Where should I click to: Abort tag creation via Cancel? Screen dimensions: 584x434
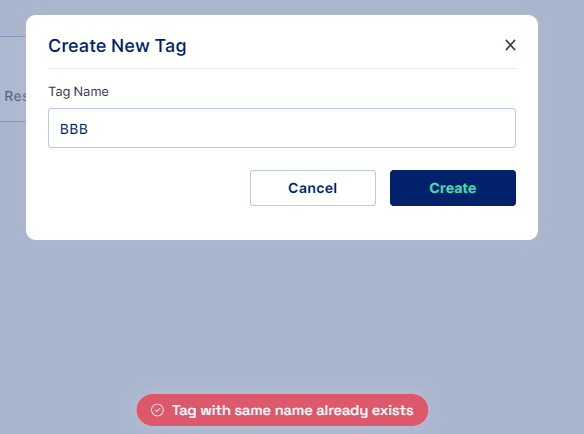pyautogui.click(x=313, y=188)
